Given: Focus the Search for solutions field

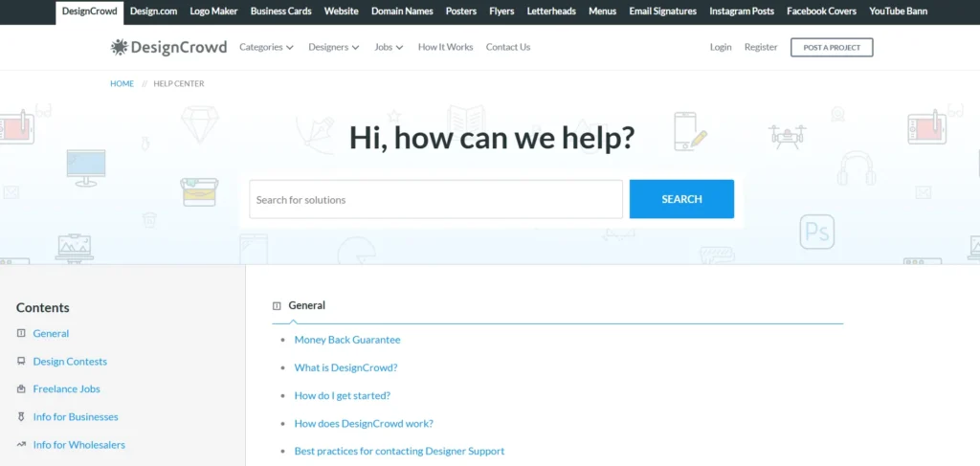Looking at the screenshot, I should pos(435,199).
